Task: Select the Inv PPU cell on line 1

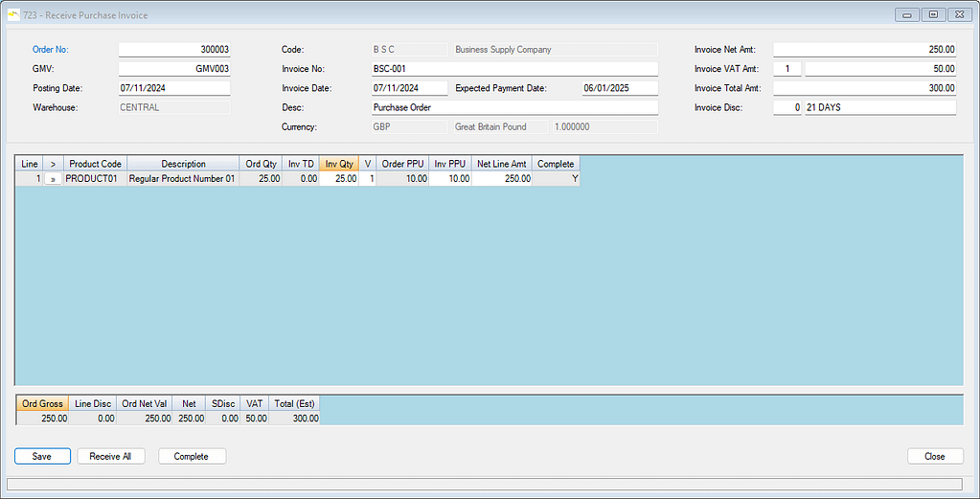Action: pos(449,179)
